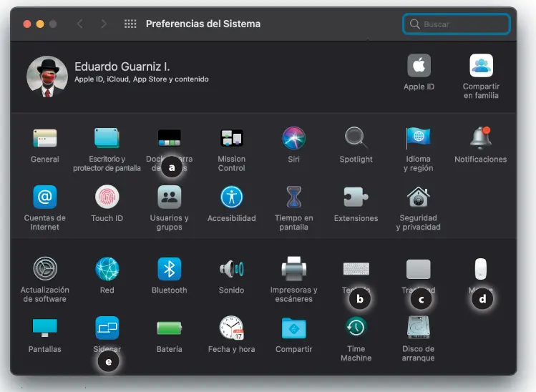The width and height of the screenshot is (536, 392).
Task: Open Compartir en familia
Action: 481,65
